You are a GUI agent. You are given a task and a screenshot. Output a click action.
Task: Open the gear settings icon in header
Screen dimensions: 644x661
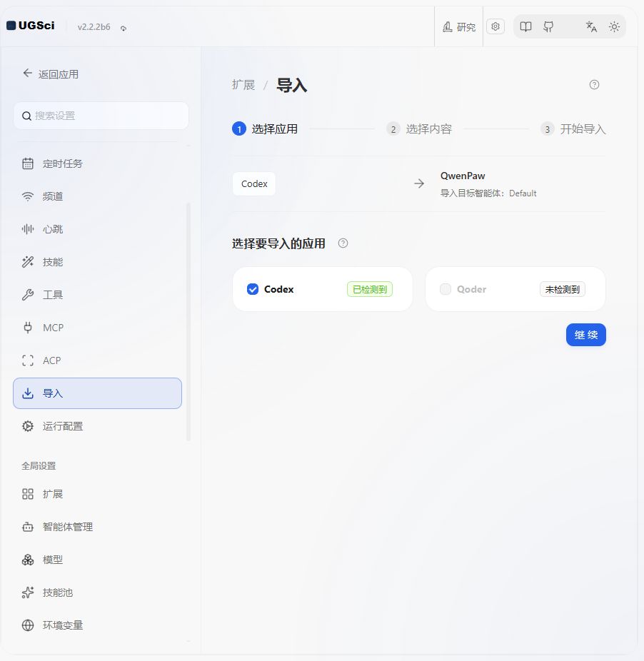pyautogui.click(x=495, y=26)
